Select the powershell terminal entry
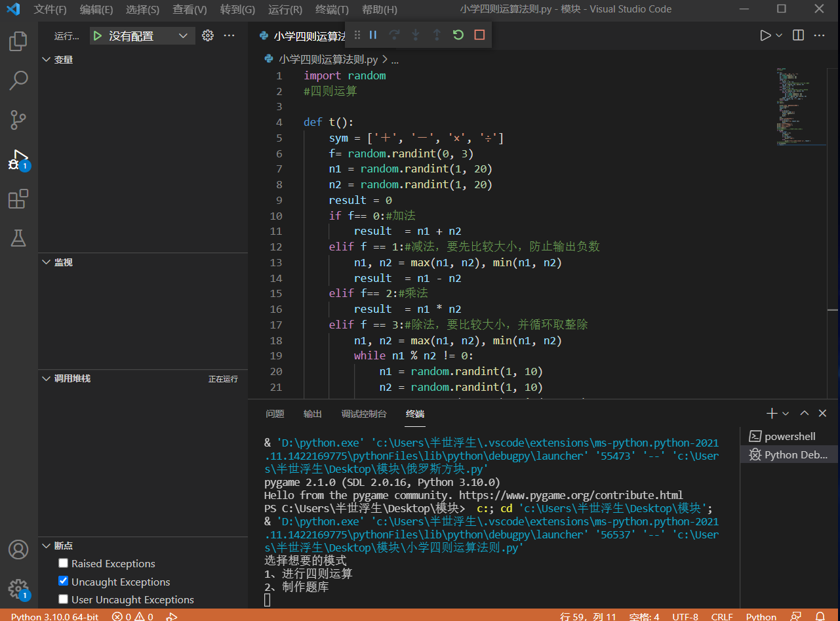840x621 pixels. point(790,437)
